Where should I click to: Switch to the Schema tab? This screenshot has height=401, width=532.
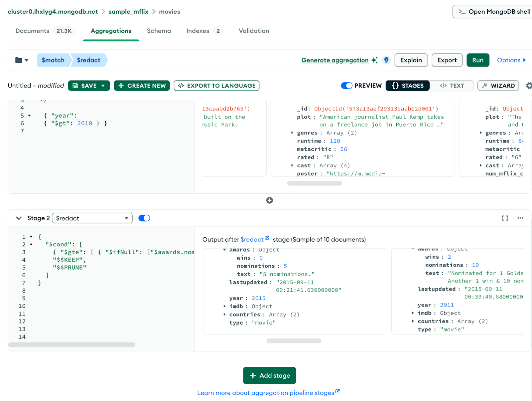[x=159, y=31]
